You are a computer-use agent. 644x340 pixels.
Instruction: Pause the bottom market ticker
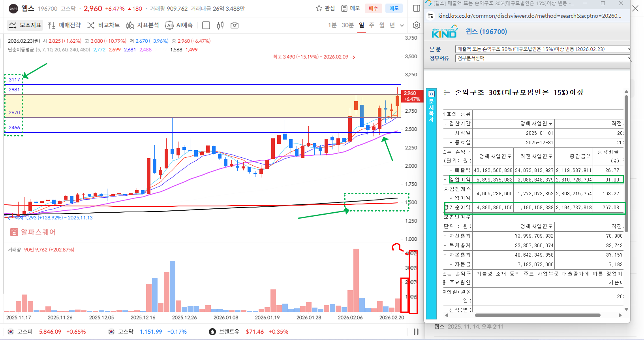416,332
